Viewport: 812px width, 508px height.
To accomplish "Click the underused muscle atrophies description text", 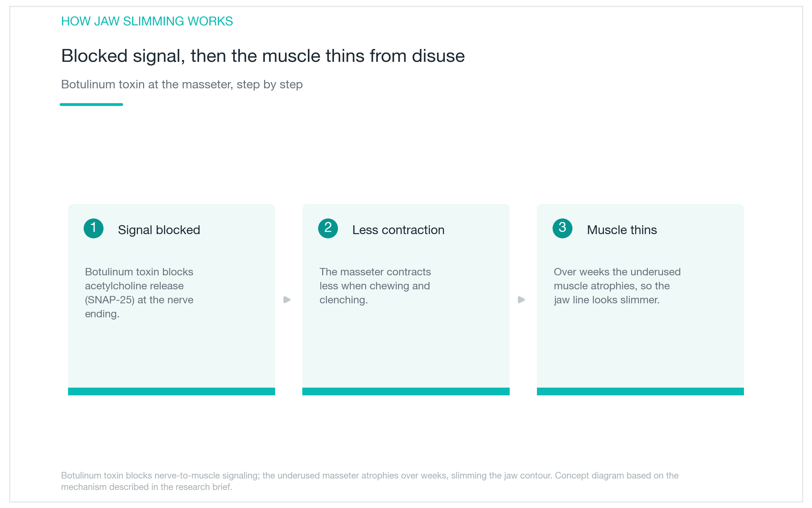I will tap(617, 286).
